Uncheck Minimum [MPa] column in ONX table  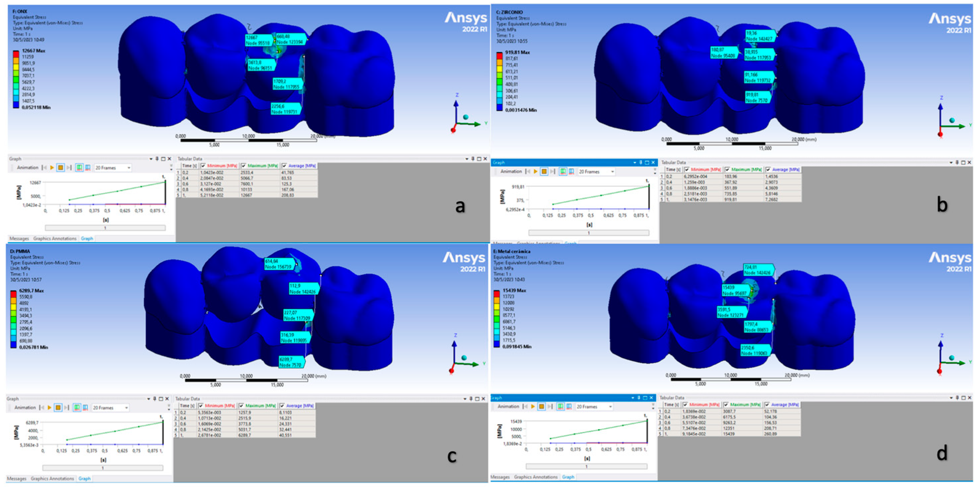click(x=203, y=166)
